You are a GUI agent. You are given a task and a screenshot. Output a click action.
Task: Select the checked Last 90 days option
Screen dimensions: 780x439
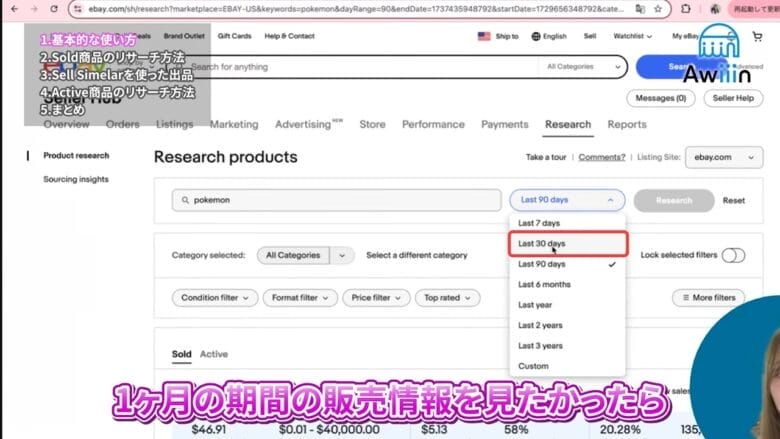pos(567,264)
